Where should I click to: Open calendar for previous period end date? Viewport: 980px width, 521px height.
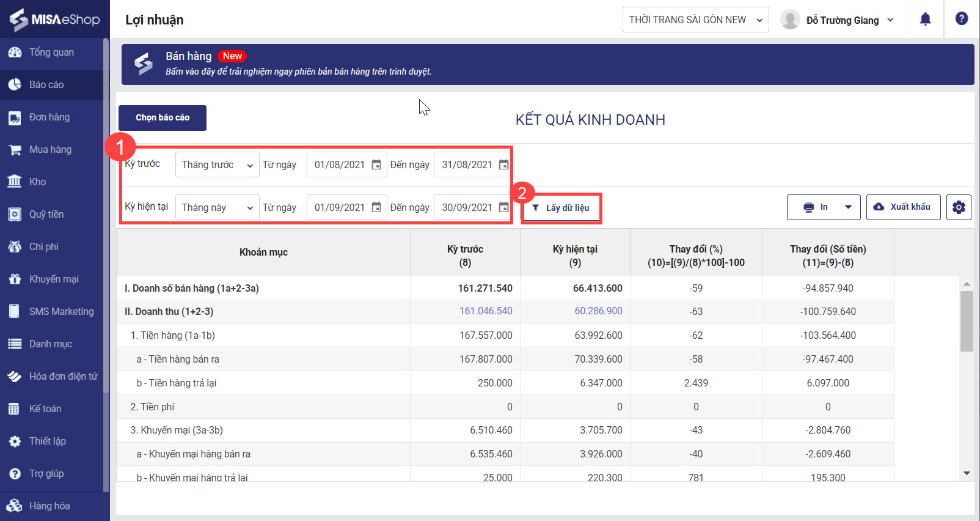coord(503,164)
